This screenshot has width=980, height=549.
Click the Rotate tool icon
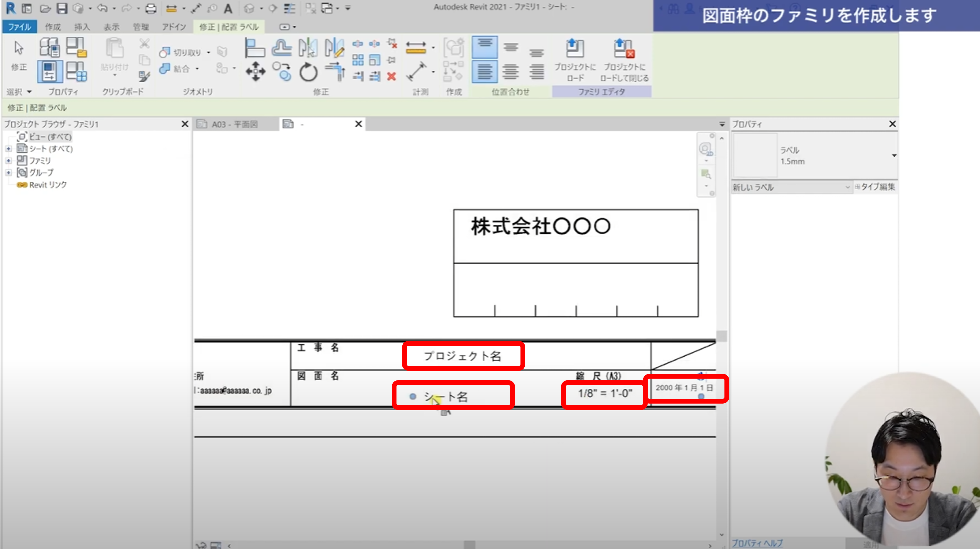(x=308, y=72)
